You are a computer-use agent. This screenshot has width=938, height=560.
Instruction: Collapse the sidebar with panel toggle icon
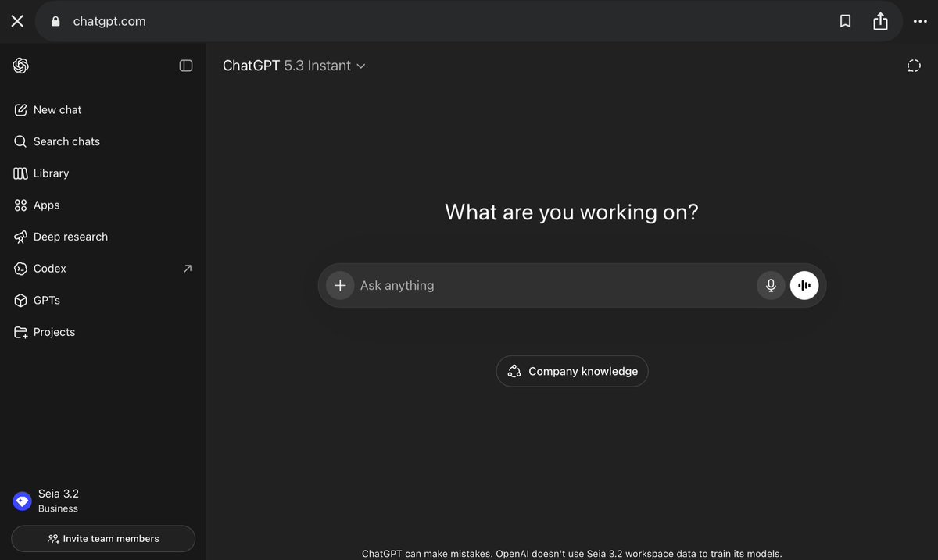pyautogui.click(x=186, y=66)
